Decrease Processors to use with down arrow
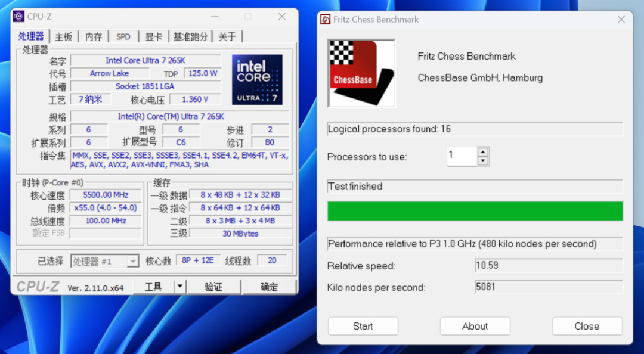 [483, 161]
